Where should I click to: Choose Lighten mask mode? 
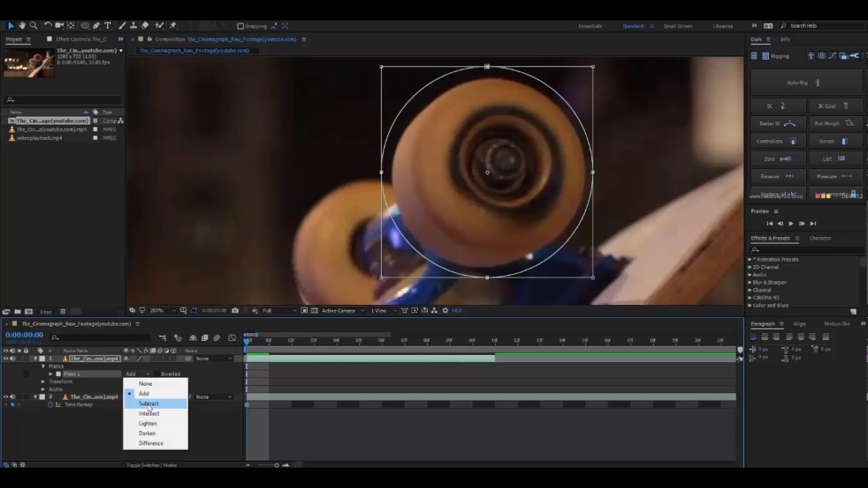155,424
